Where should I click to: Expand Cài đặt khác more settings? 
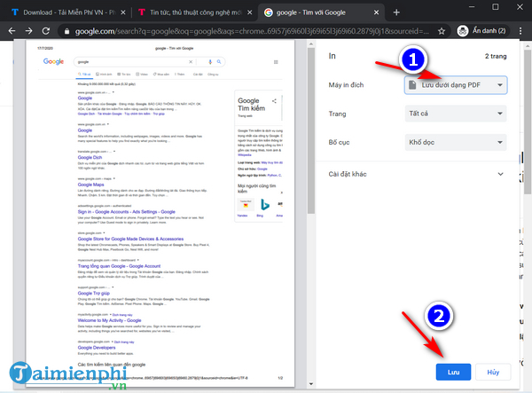coord(416,174)
